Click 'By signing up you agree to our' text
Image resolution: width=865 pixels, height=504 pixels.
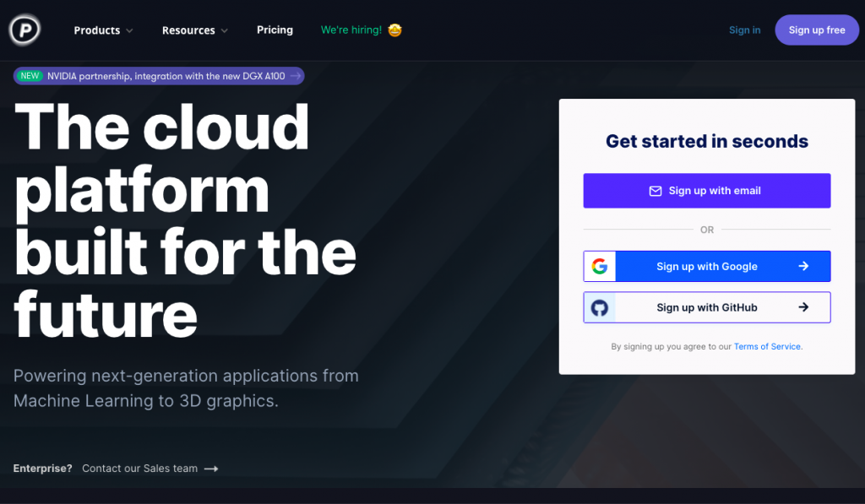point(671,346)
